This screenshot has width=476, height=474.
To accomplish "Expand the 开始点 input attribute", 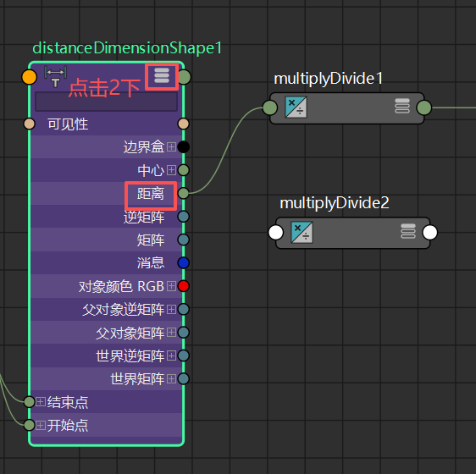I will tap(41, 425).
